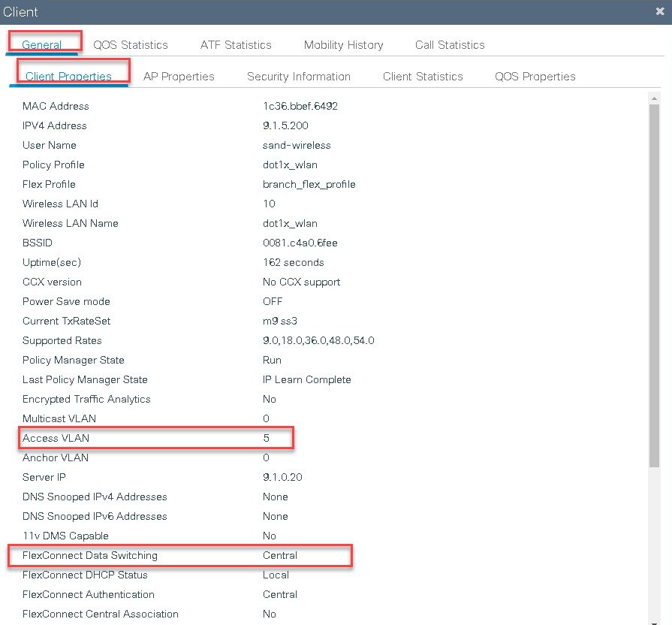
Task: Select the AP Properties sub-tab
Action: pos(179,77)
